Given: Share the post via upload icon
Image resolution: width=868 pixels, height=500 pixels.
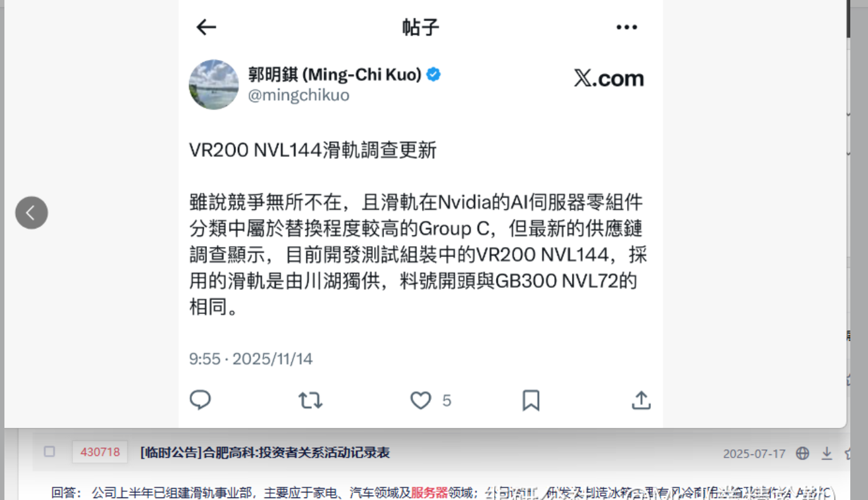Looking at the screenshot, I should [641, 400].
